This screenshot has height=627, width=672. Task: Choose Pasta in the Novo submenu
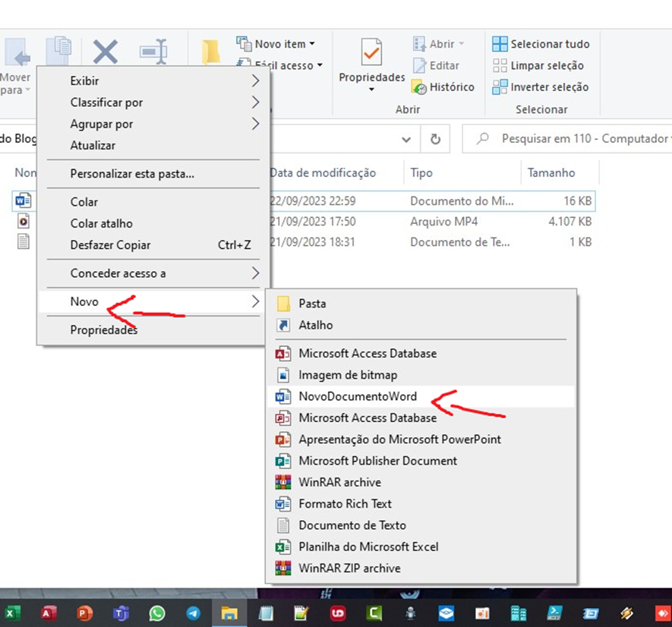click(421, 304)
